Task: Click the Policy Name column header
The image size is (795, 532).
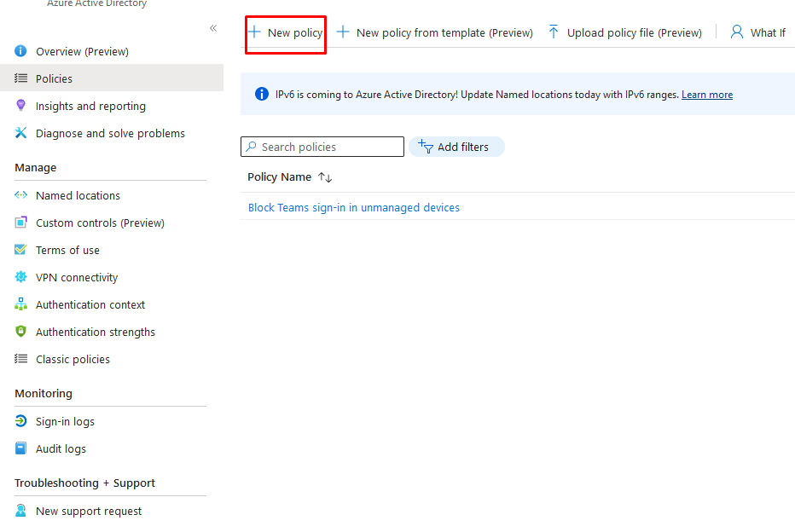Action: click(x=280, y=176)
